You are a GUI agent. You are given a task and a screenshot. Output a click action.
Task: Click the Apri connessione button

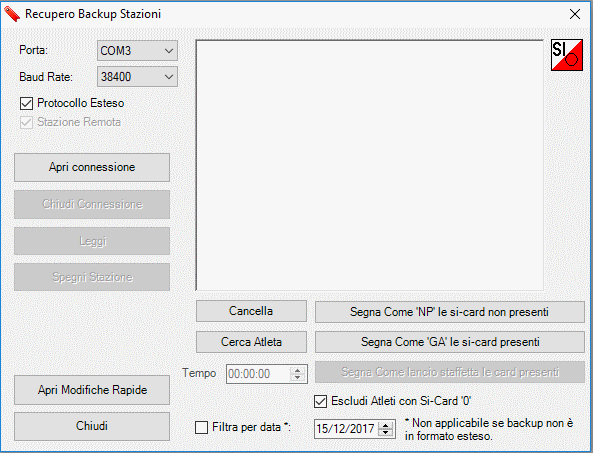(x=92, y=167)
